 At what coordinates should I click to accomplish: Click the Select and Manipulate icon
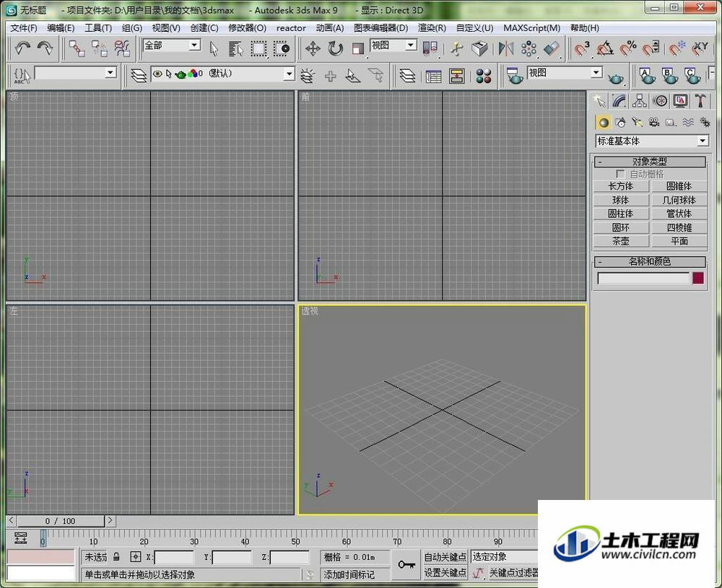[x=457, y=49]
